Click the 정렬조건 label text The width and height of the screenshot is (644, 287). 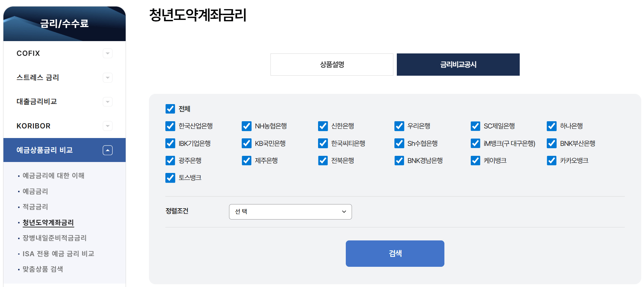click(177, 211)
